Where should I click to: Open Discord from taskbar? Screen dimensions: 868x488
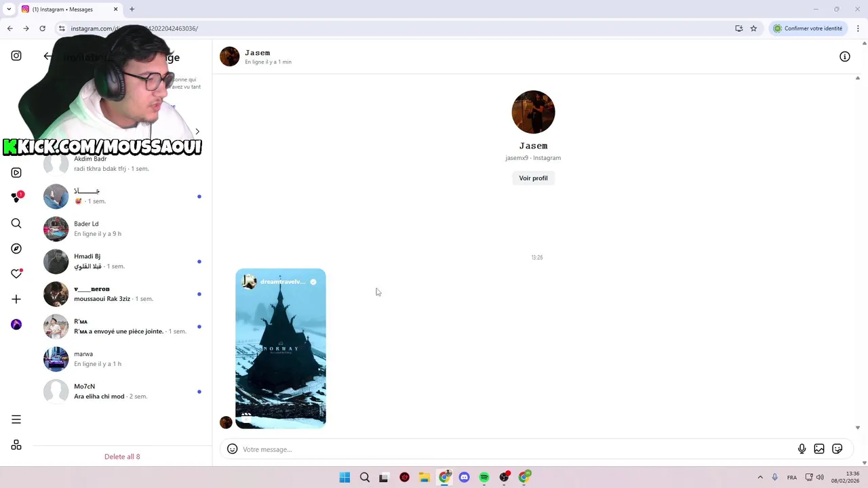tap(464, 477)
